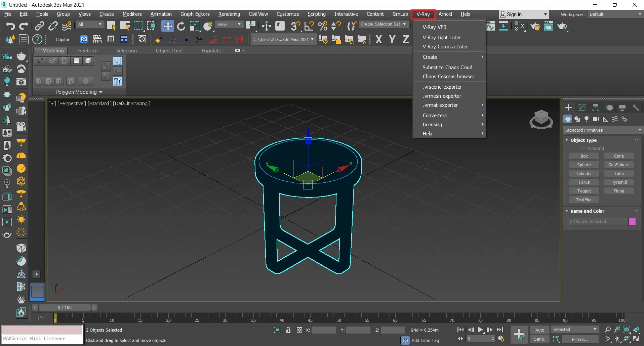This screenshot has width=644, height=346.
Task: Click the Undo arrow icon
Action: 10,26
